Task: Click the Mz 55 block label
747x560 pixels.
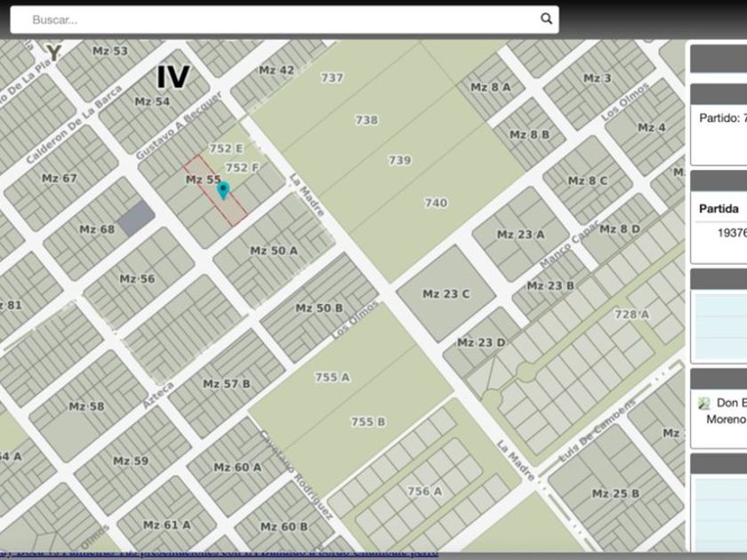Action: [203, 180]
